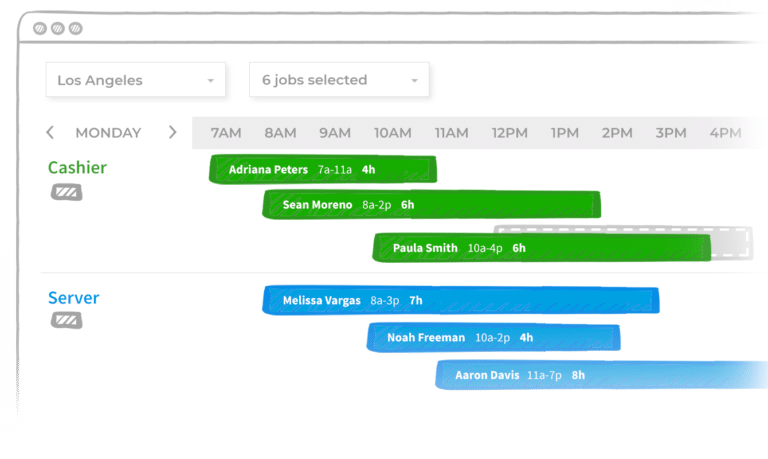The image size is (768, 459).
Task: Click the MONDAY day label
Action: pyautogui.click(x=108, y=132)
